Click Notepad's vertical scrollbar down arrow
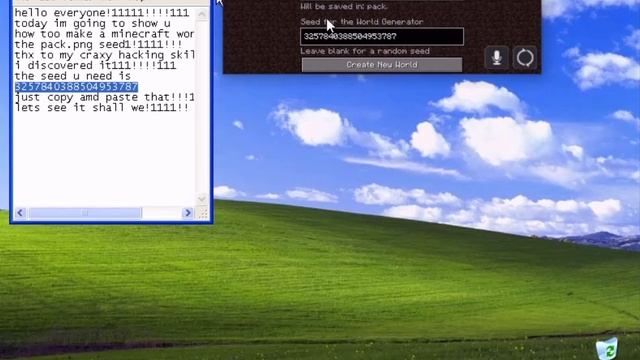This screenshot has height=360, width=640. [x=202, y=199]
